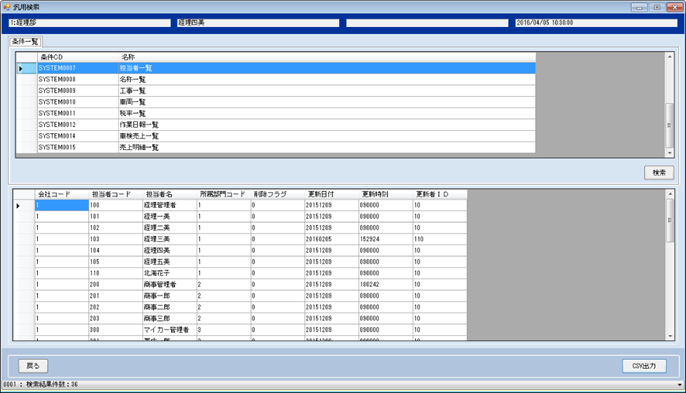This screenshot has height=393, width=686.
Task: Click the 経理四美 cell in the results grid
Action: click(x=169, y=251)
